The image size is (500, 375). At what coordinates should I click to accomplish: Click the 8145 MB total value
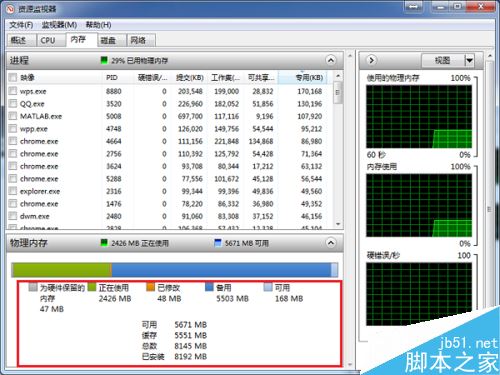pos(190,346)
